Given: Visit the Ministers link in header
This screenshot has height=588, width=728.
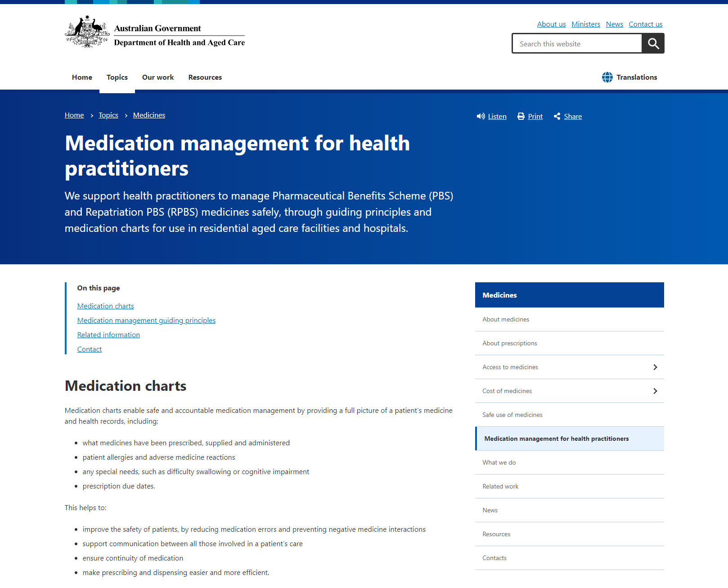Looking at the screenshot, I should coord(585,24).
